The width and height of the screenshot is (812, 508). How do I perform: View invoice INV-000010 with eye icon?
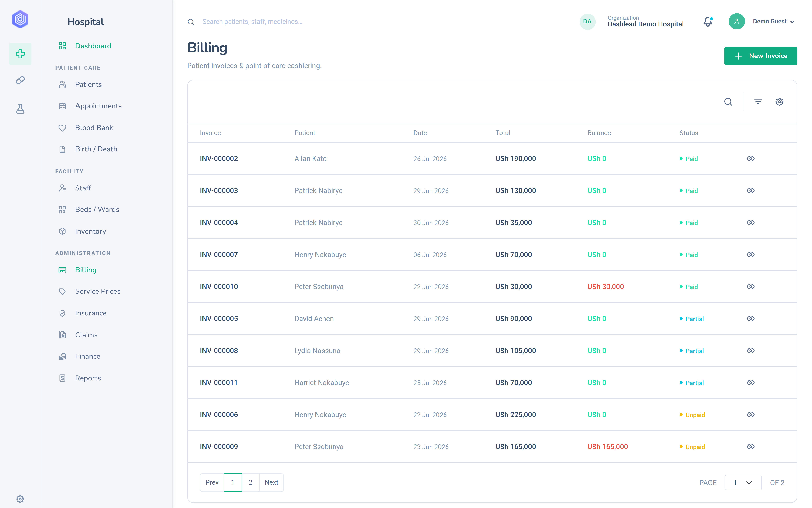(x=751, y=287)
